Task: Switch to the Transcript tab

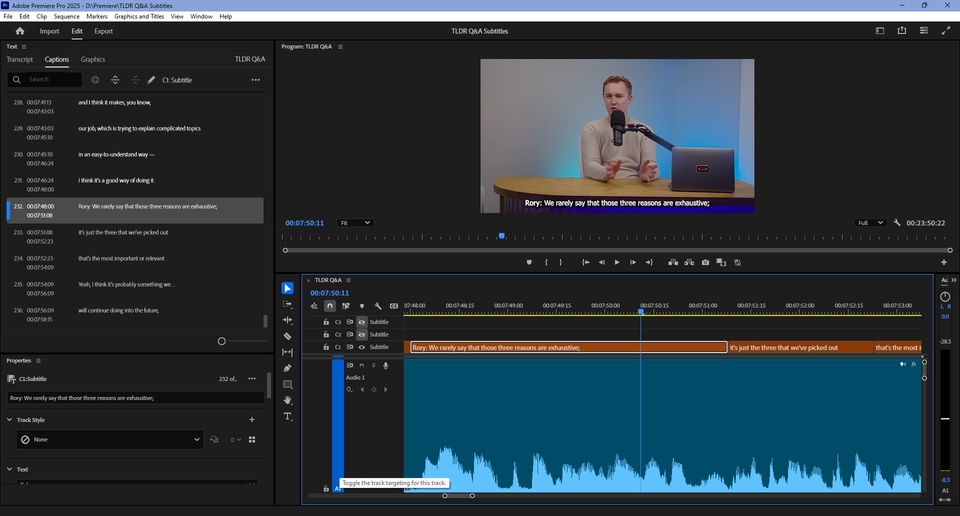Action: [20, 59]
